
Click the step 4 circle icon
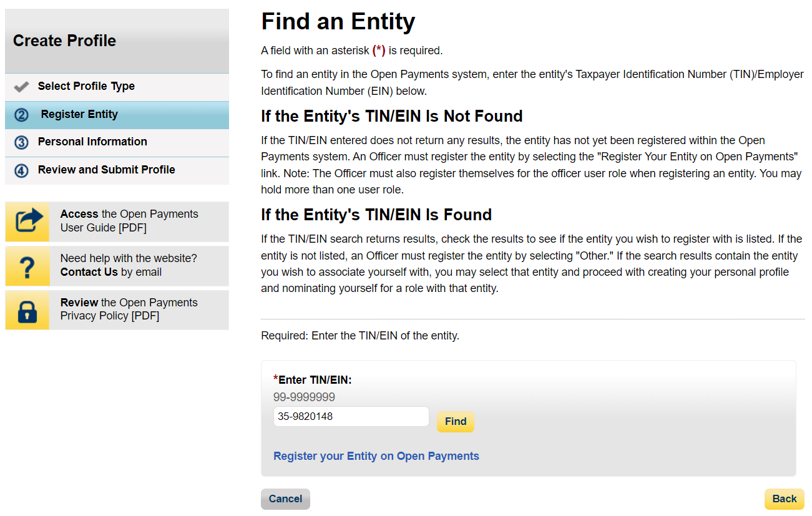click(x=21, y=170)
